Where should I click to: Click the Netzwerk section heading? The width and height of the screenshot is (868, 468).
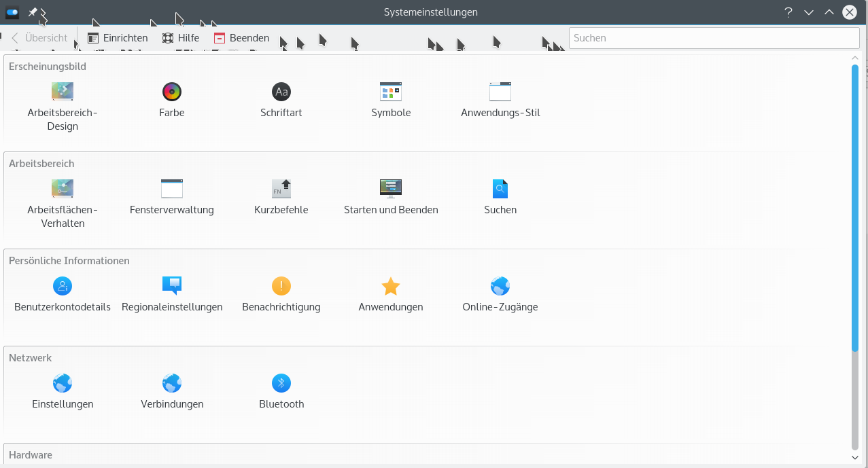[x=31, y=358]
